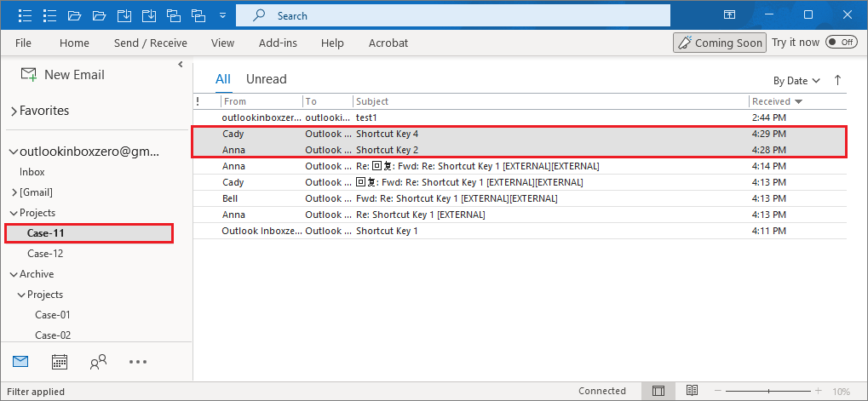
Task: Toggle the Try it now switch
Action: (841, 43)
